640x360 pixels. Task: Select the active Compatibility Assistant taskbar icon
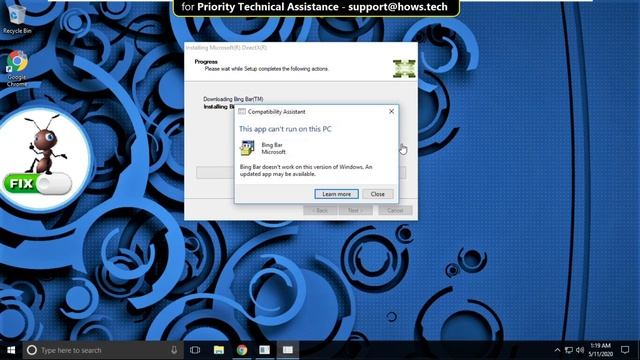pos(288,350)
